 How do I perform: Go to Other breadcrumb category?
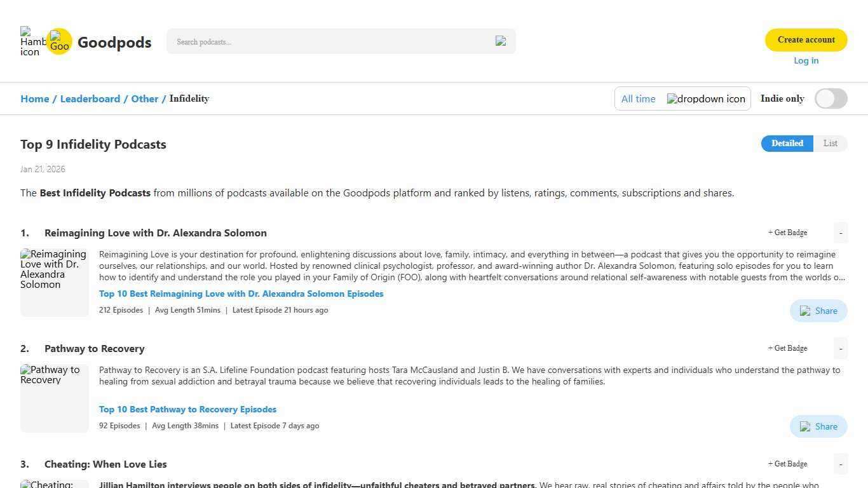point(144,98)
